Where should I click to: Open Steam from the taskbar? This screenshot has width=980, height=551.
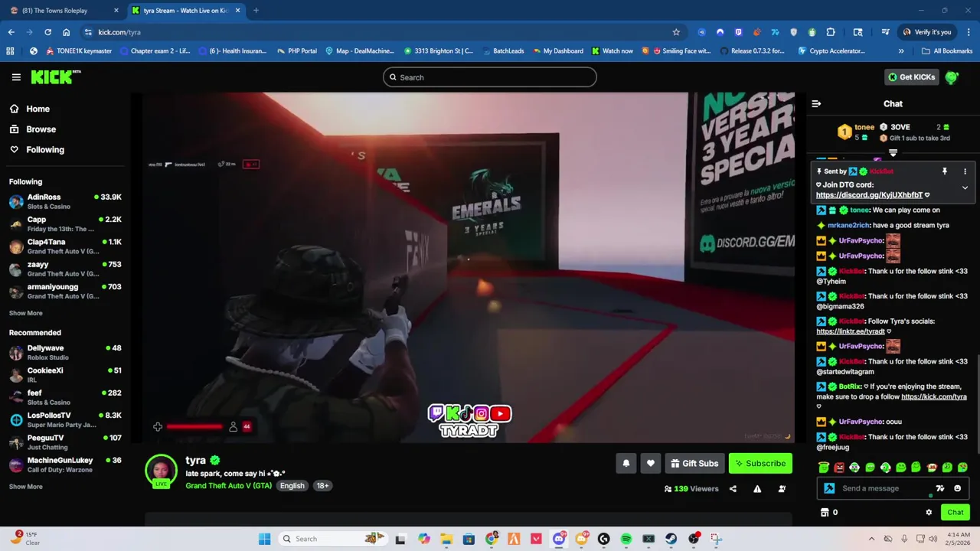671,539
